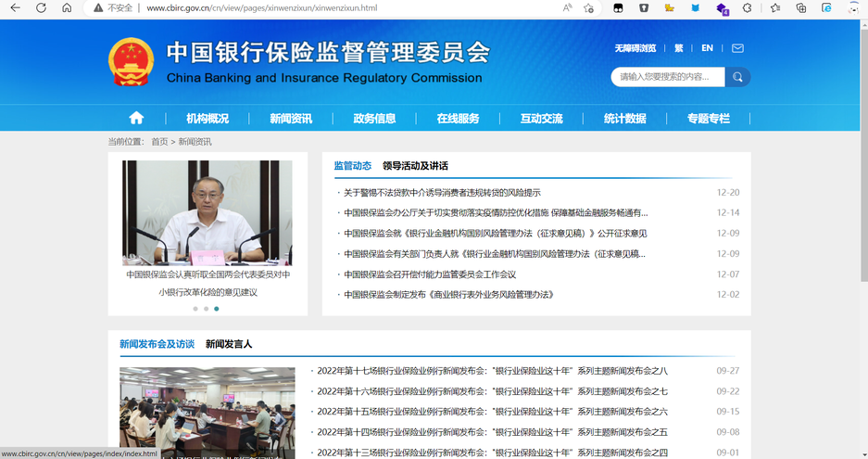This screenshot has width=868, height=459.
Task: Select the second carousel indicator dot
Action: (x=206, y=309)
